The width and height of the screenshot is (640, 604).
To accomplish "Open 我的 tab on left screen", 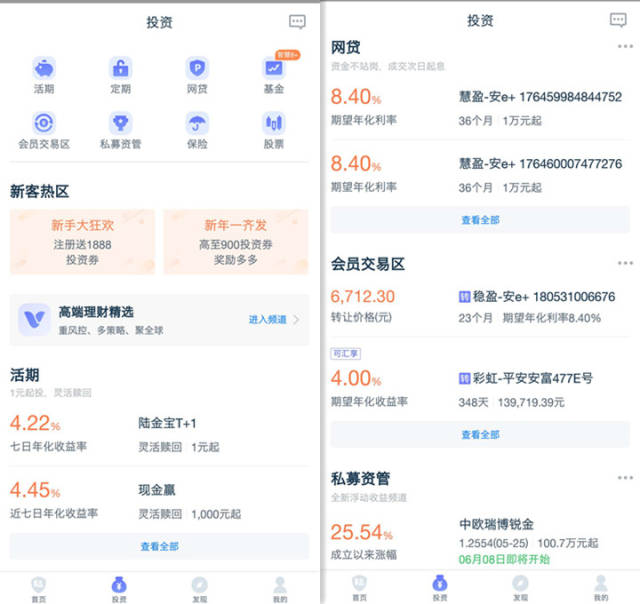I will (x=280, y=590).
